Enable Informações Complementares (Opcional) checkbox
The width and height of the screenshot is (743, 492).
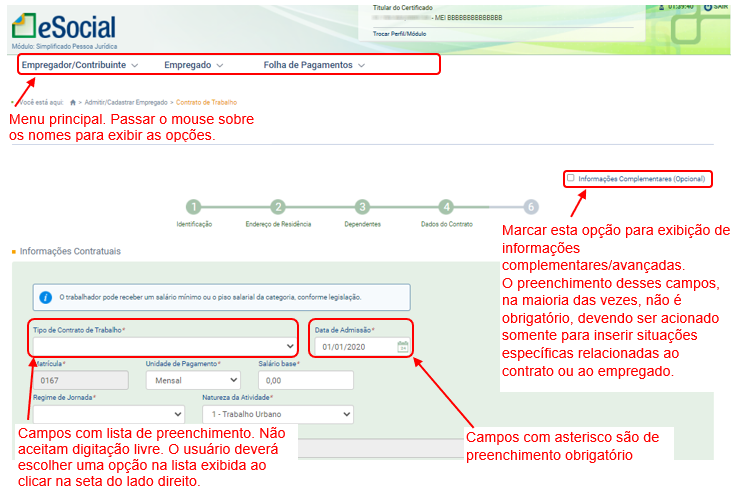[571, 178]
